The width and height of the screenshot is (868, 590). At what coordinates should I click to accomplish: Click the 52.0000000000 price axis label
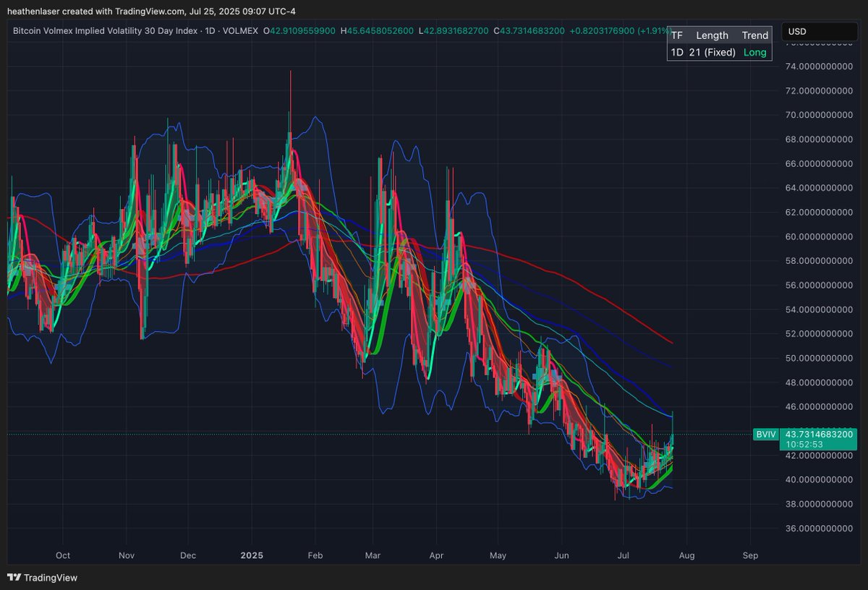(x=820, y=333)
